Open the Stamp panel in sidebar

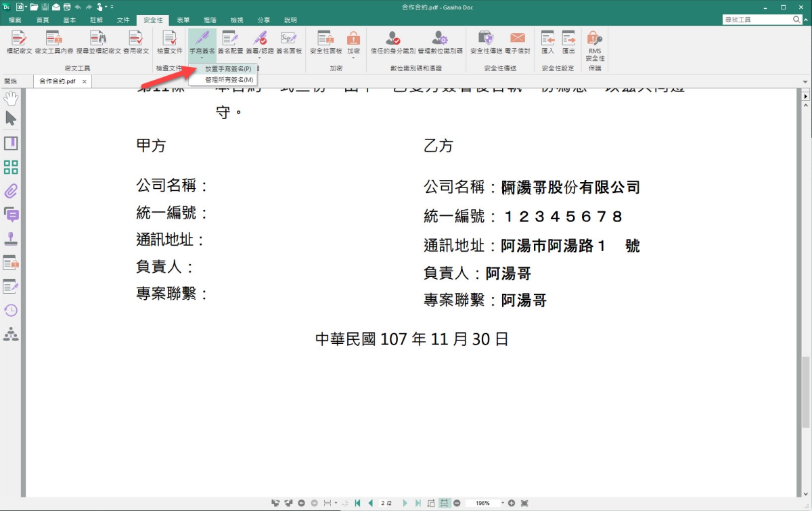click(11, 238)
